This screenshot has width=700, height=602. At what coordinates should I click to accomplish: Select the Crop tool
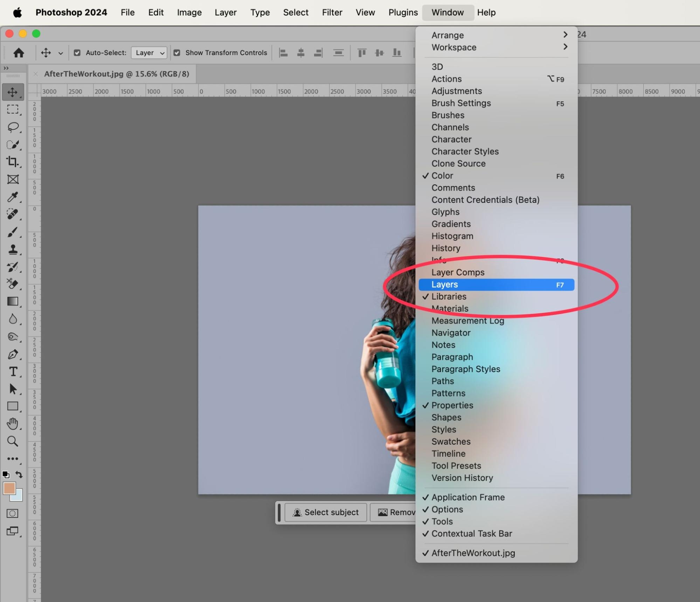point(13,162)
